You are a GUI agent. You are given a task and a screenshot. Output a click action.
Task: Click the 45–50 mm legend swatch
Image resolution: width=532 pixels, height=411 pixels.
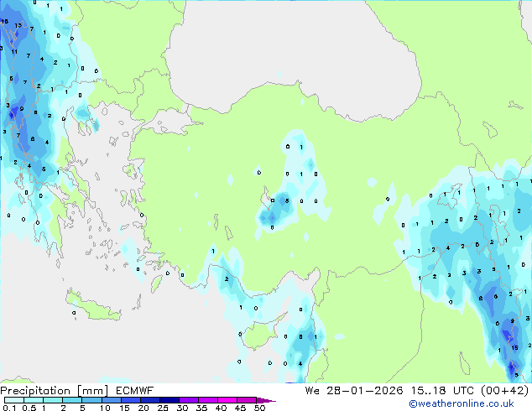point(247,400)
